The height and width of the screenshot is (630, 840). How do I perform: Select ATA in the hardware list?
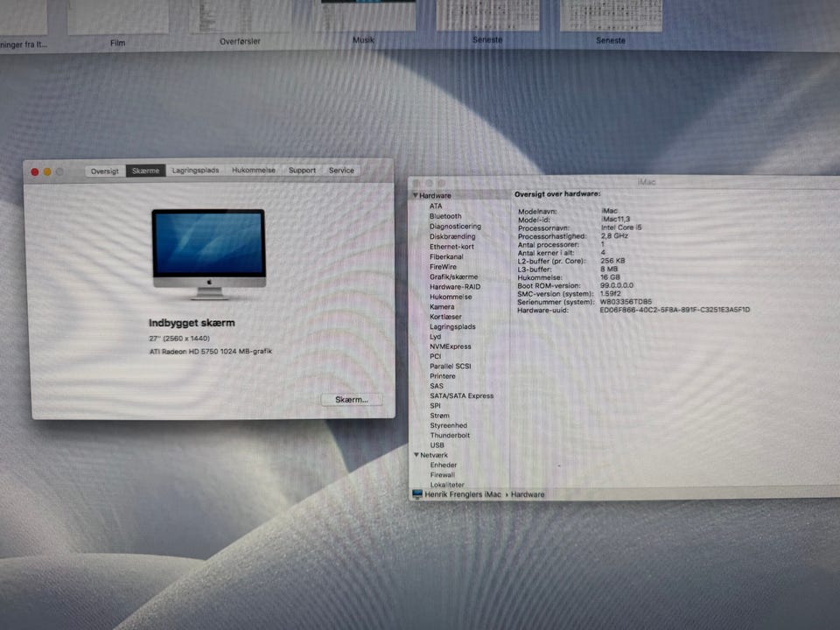436,206
